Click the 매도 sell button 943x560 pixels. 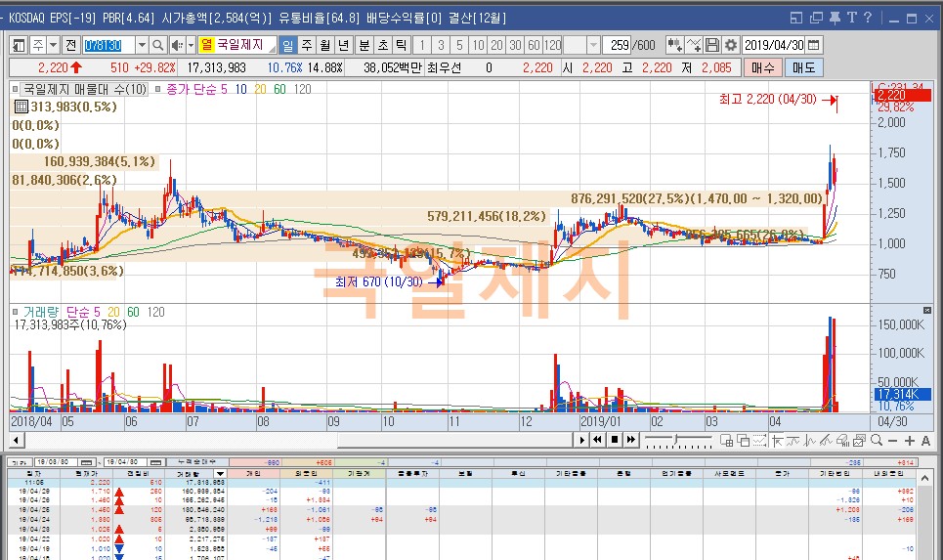[x=804, y=67]
